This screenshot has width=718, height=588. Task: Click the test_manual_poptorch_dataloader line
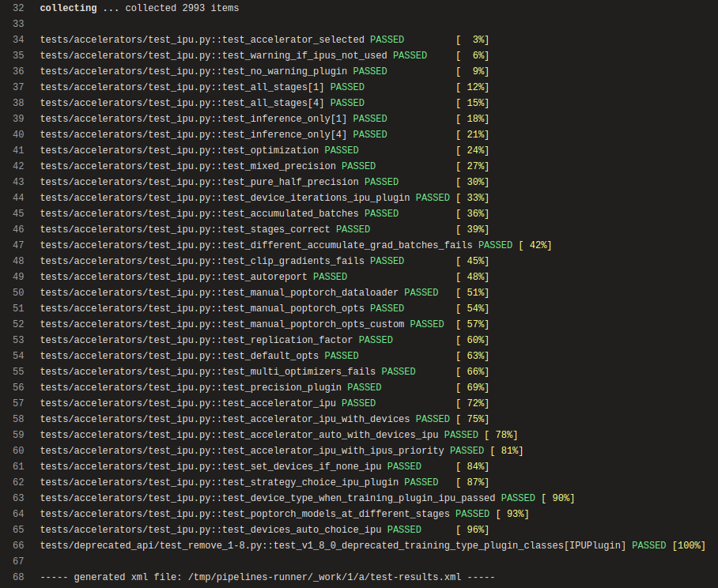click(x=264, y=292)
